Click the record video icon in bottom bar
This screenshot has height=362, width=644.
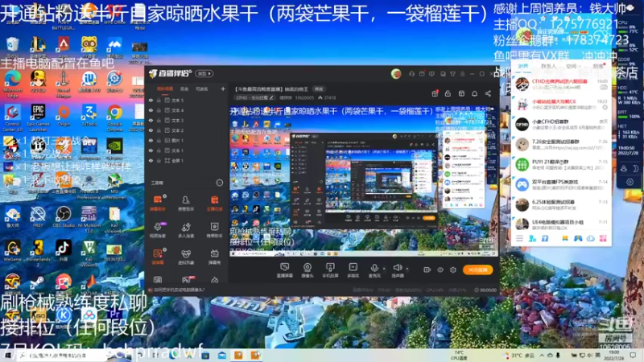(427, 269)
